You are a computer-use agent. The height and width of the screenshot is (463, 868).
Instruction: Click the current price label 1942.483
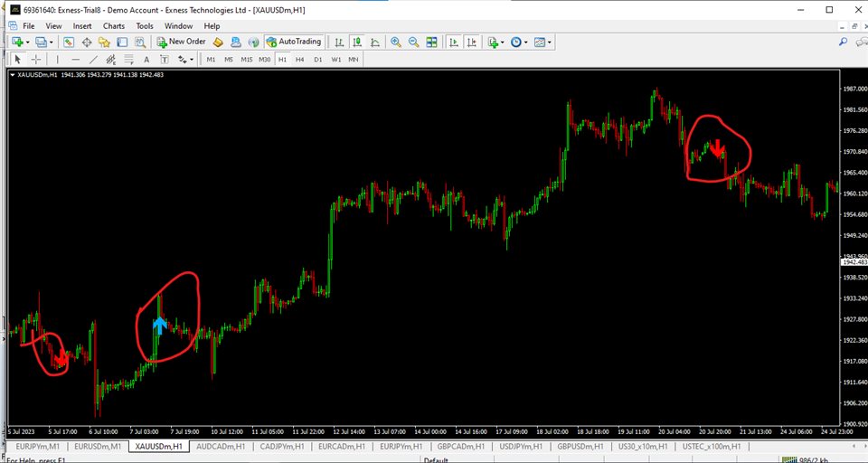coord(854,262)
